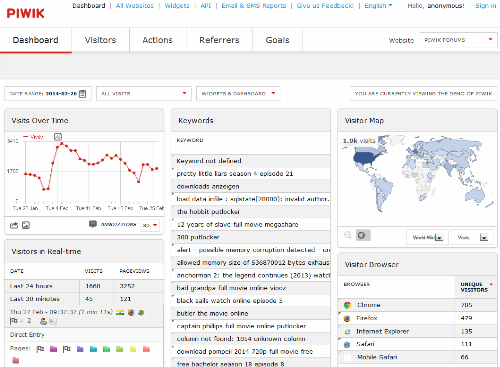Switch to the Dashboard main tab

coord(36,40)
